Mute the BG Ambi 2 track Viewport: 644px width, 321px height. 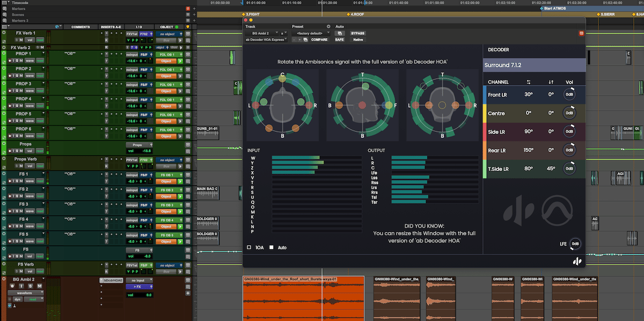click(39, 286)
